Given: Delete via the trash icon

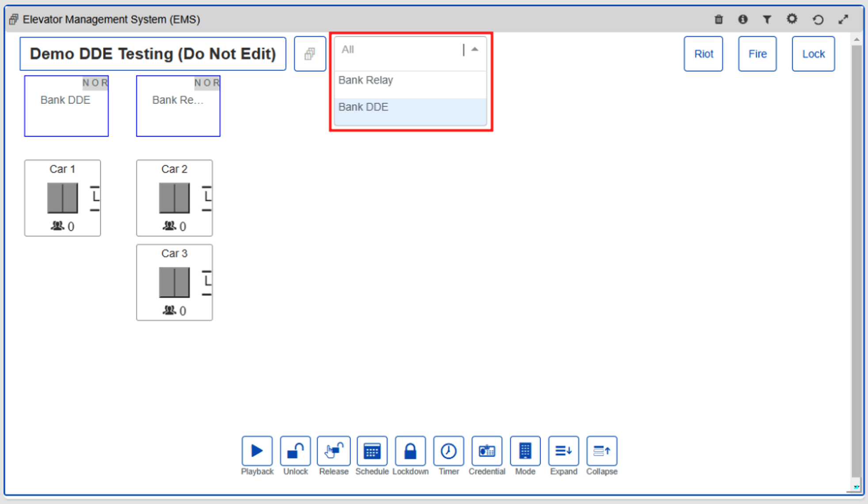Looking at the screenshot, I should pyautogui.click(x=719, y=19).
